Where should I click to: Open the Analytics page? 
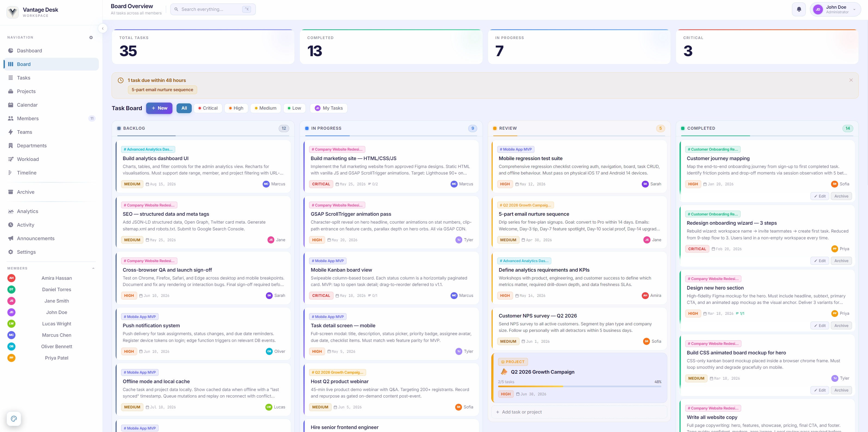(51, 211)
